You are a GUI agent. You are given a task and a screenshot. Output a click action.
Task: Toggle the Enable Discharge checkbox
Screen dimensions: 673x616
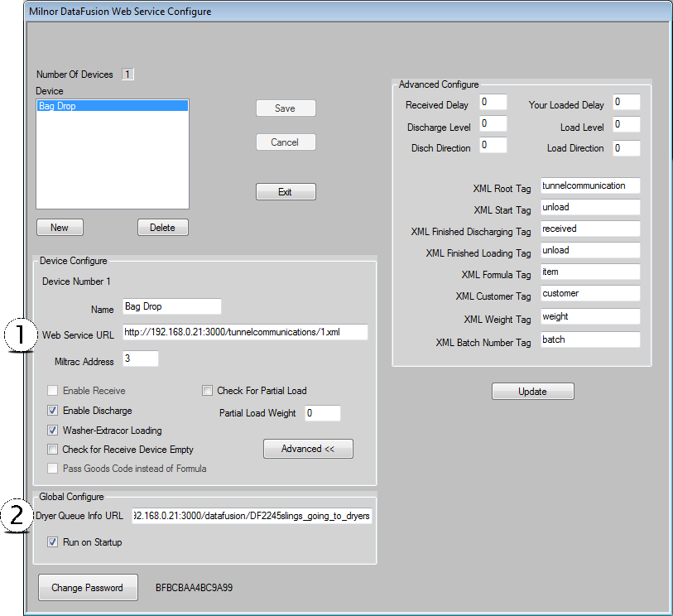tap(53, 411)
